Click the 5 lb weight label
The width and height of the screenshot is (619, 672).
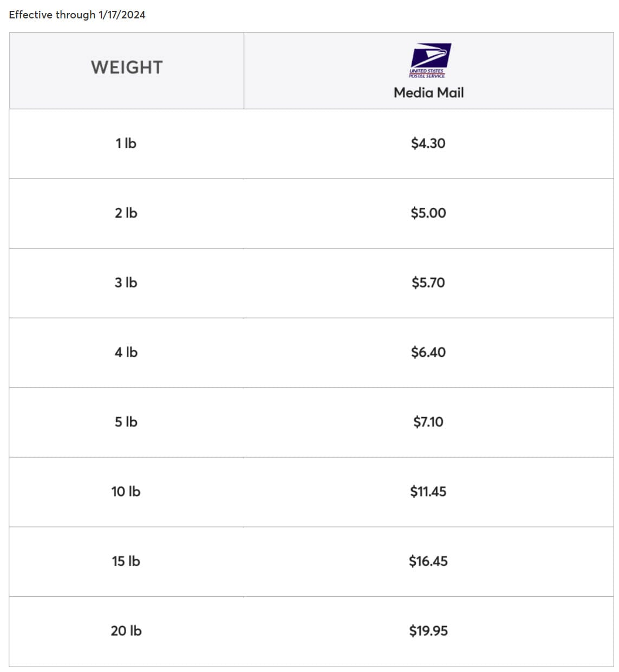126,422
